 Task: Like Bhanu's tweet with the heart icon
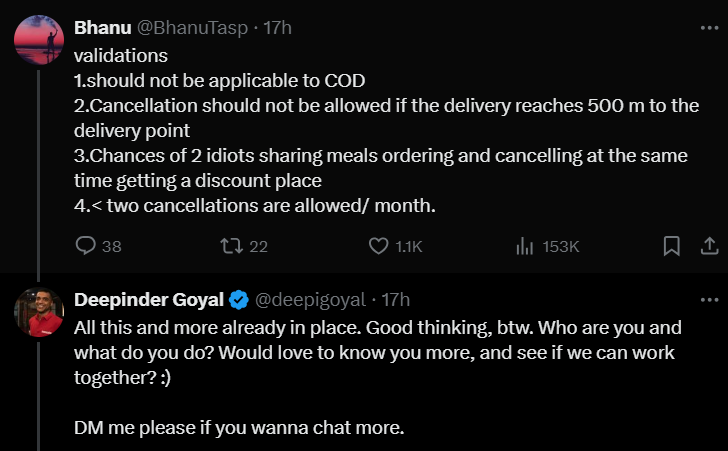378,246
